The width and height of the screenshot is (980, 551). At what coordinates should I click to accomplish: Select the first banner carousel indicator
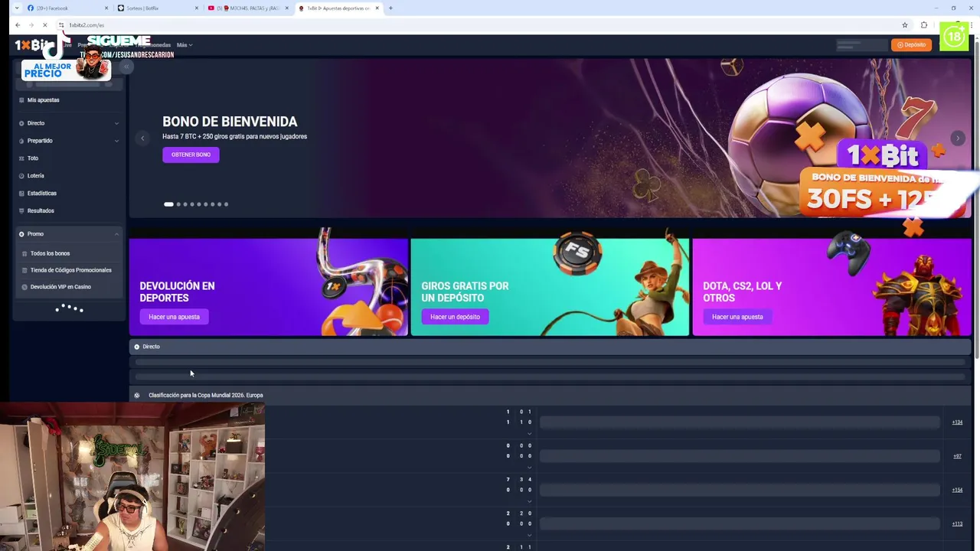click(x=168, y=204)
